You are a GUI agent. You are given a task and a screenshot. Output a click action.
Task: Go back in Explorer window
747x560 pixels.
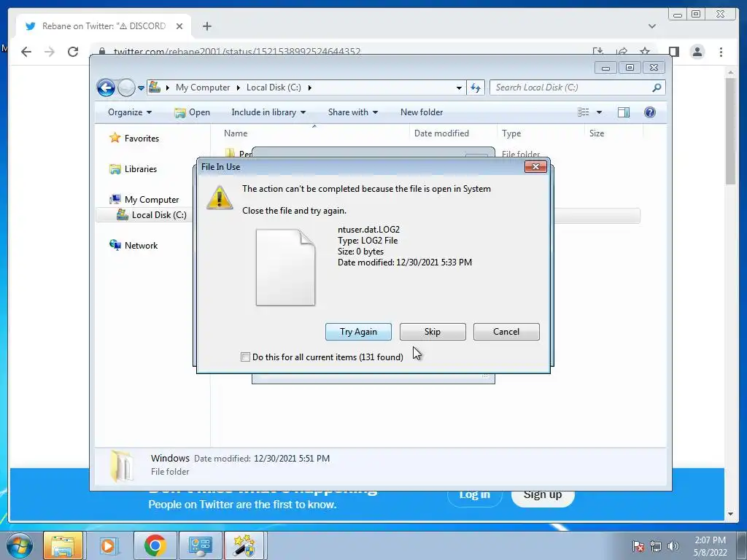pyautogui.click(x=106, y=87)
